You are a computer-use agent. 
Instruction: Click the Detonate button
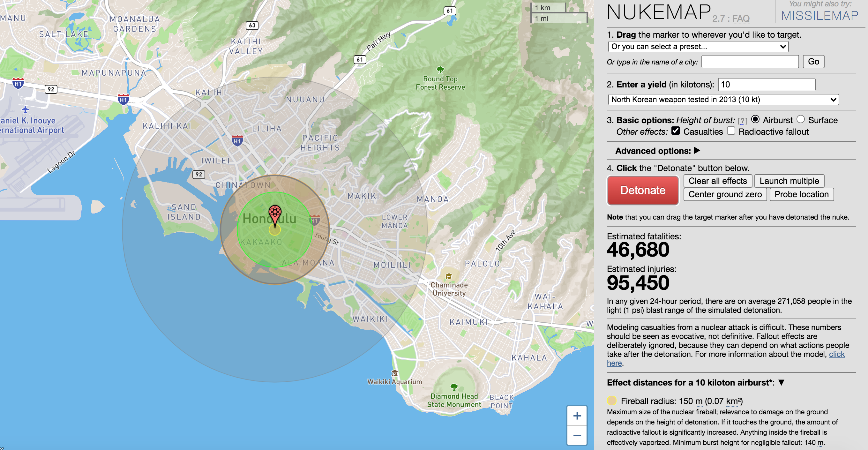pos(643,190)
